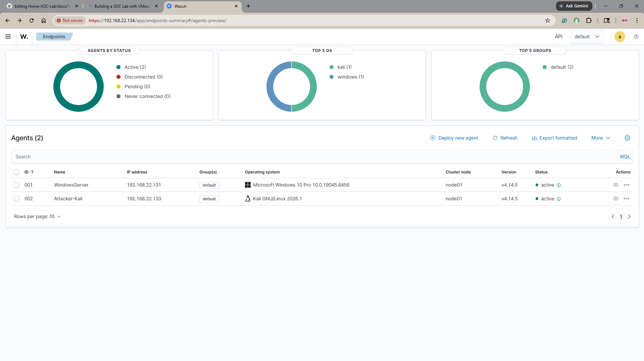Image resolution: width=644 pixels, height=361 pixels.
Task: Select all agents checkbox in header
Action: tap(16, 172)
